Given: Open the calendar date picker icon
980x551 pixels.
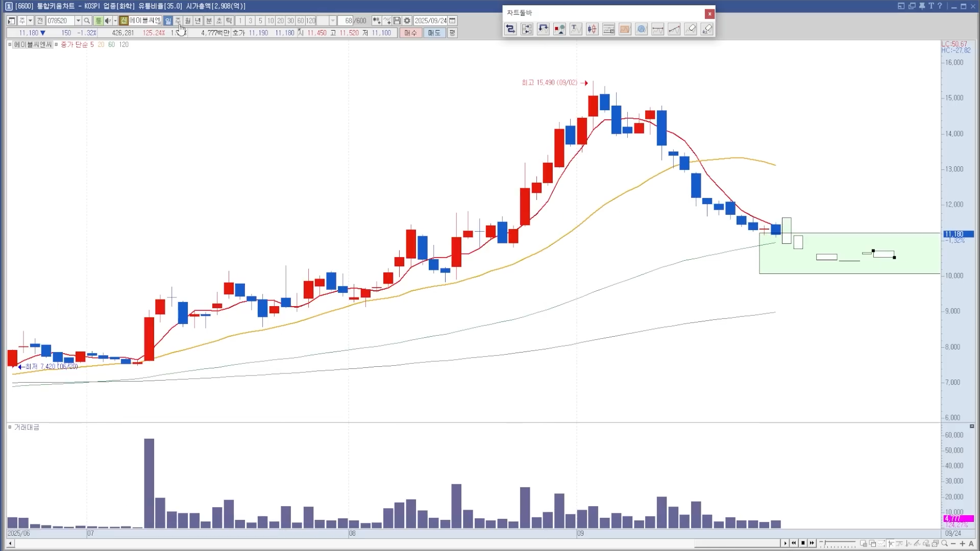Looking at the screenshot, I should 452,21.
